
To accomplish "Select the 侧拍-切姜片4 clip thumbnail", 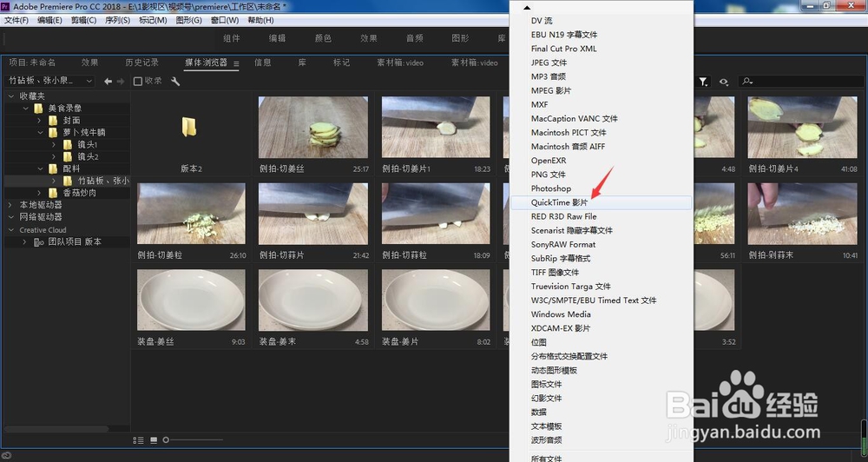I will tap(802, 128).
